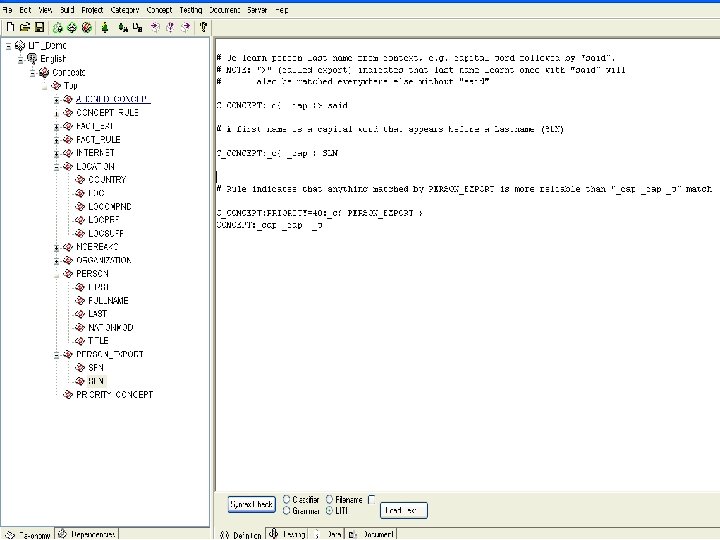Switch to the Data tab
Image resolution: width=720 pixels, height=540 pixels.
327,534
